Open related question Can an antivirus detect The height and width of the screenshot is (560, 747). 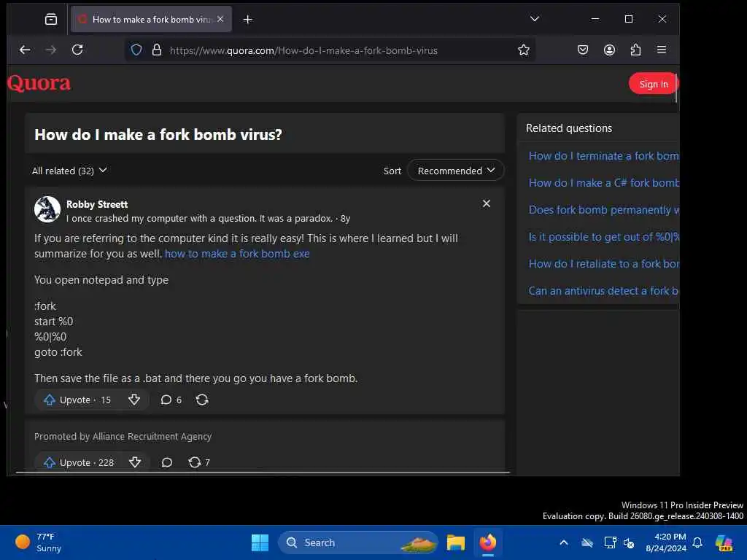[x=603, y=291]
